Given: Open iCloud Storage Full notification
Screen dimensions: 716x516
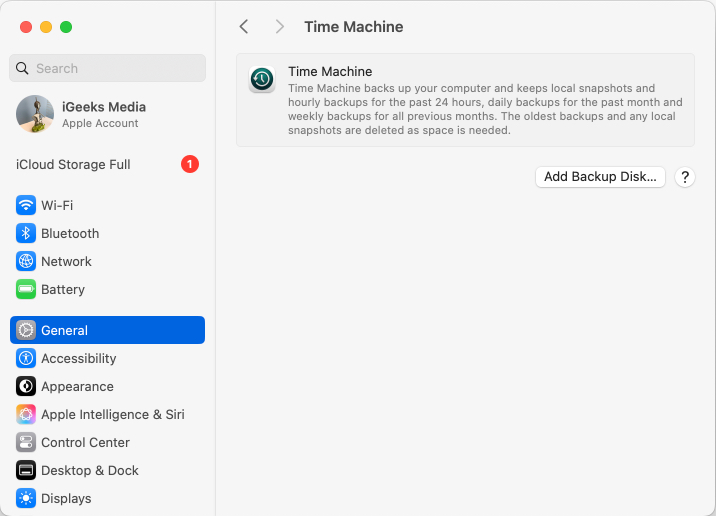Looking at the screenshot, I should click(74, 164).
